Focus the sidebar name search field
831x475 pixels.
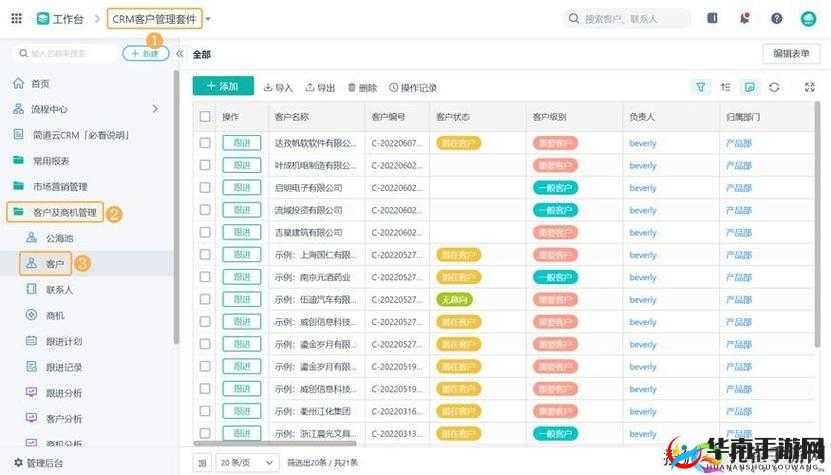point(64,54)
